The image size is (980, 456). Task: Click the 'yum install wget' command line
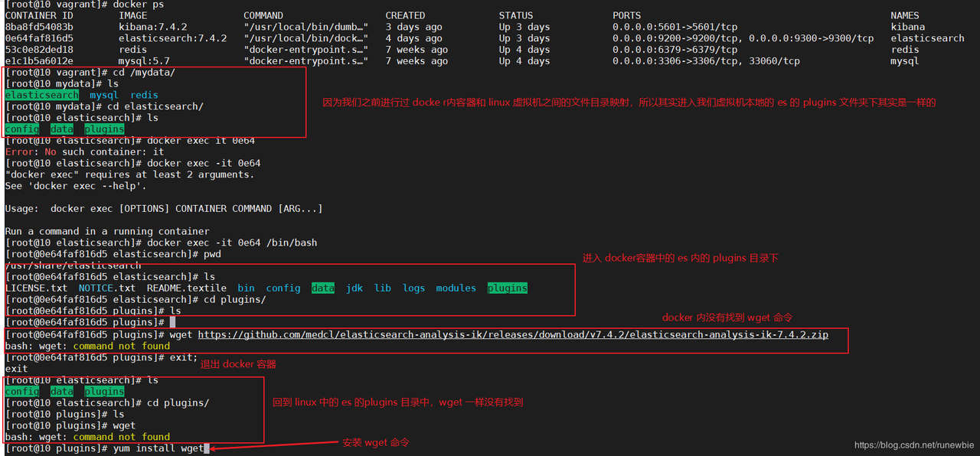(x=158, y=448)
